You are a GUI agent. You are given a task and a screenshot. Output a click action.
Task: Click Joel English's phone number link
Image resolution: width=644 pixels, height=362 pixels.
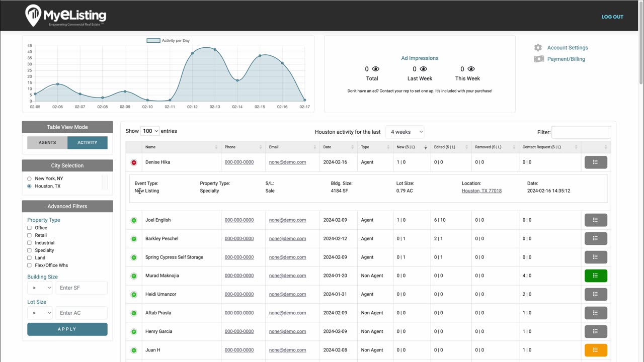(x=239, y=220)
